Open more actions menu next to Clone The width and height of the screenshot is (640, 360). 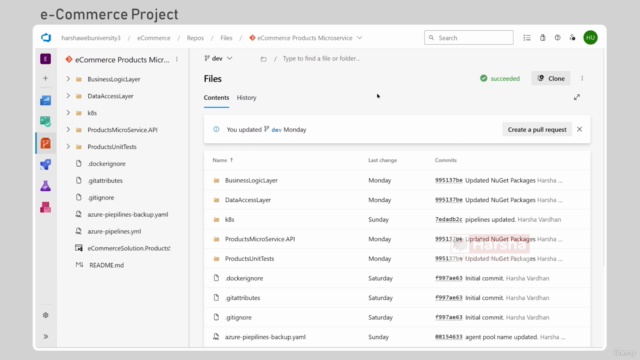(x=582, y=78)
